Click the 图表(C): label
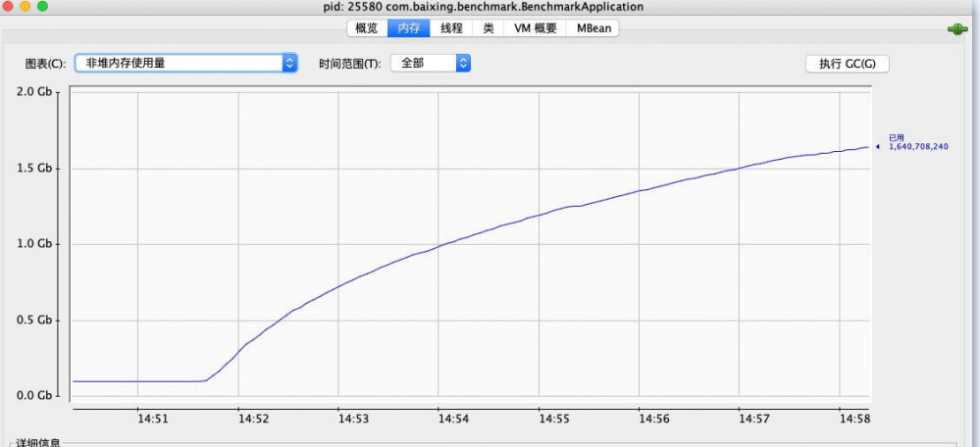 [45, 64]
